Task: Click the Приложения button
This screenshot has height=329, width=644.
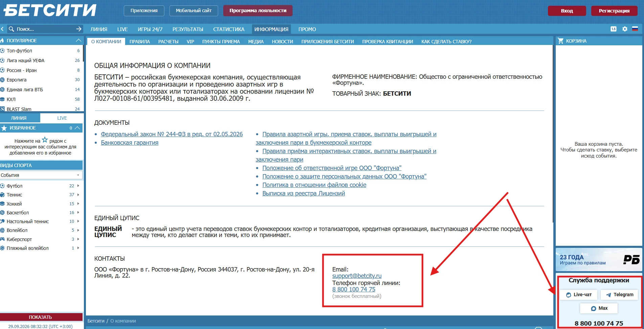Action: pyautogui.click(x=144, y=10)
